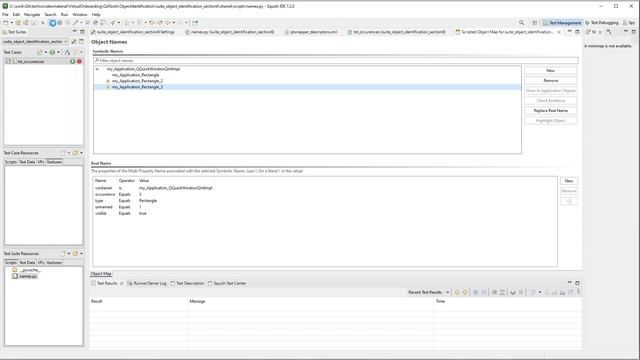Toggle the tst_occurrences test case checkbox

coord(8,62)
